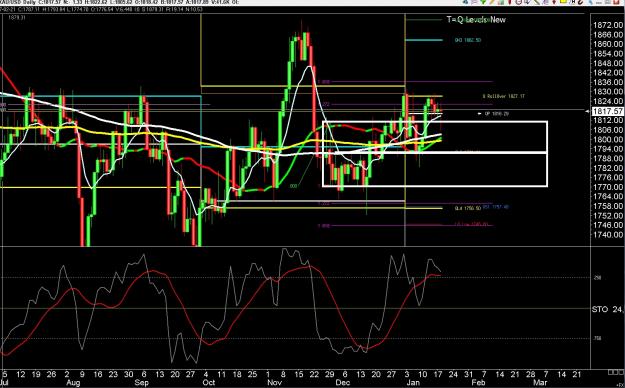625x388 pixels.
Task: Click the Jan month label on time axis
Action: [x=413, y=383]
